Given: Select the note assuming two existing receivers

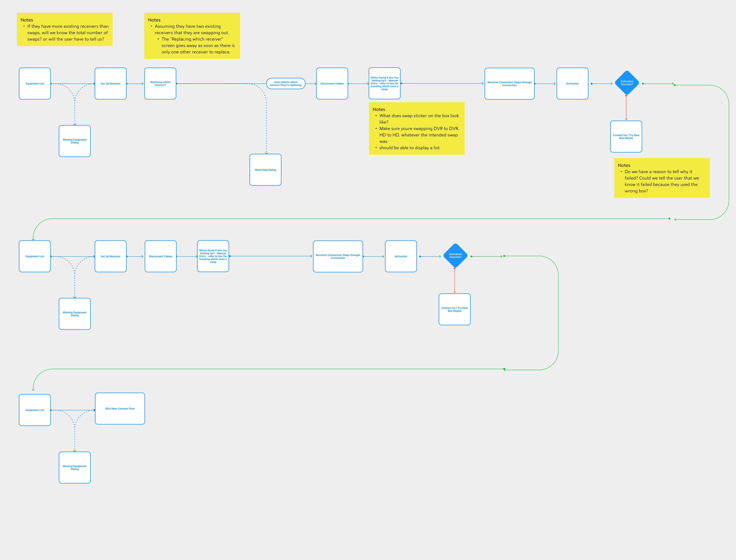Looking at the screenshot, I should click(x=192, y=36).
